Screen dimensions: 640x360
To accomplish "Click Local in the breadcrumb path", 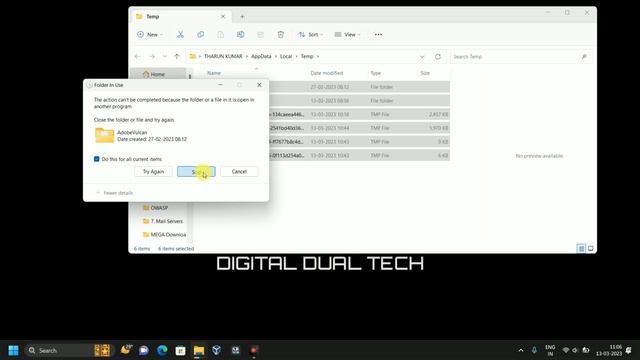I will pyautogui.click(x=286, y=56).
